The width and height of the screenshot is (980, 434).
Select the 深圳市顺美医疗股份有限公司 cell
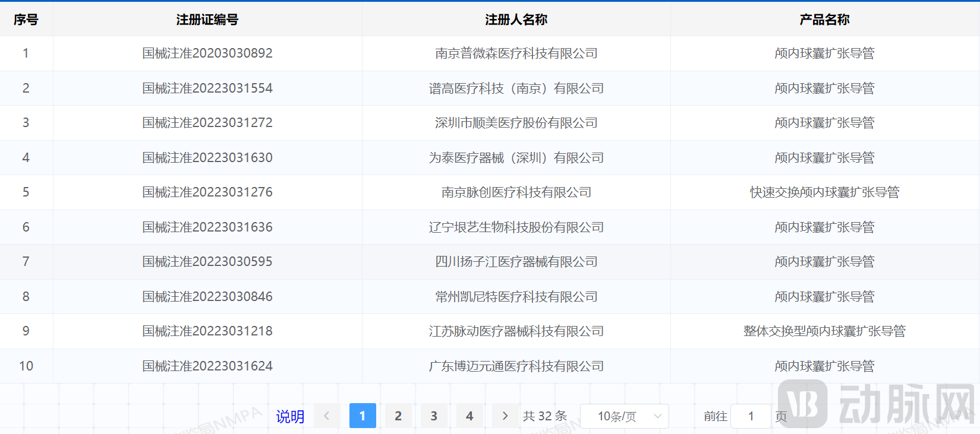pos(516,123)
